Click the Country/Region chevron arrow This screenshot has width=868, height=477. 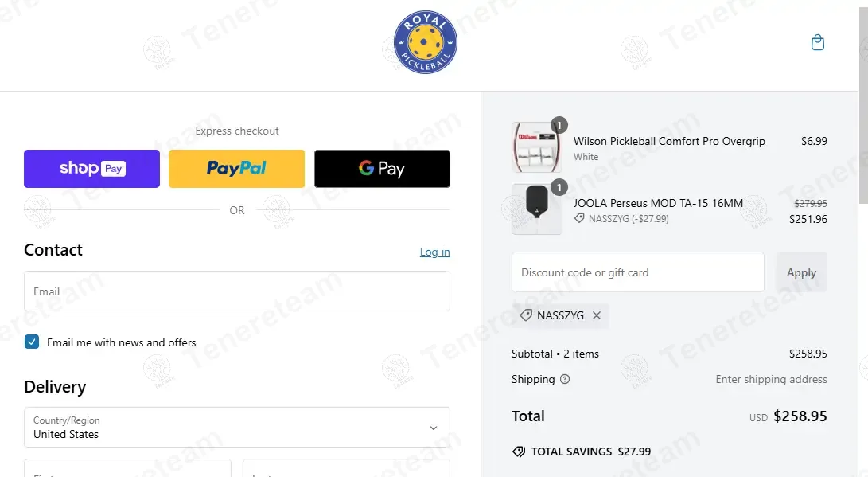pyautogui.click(x=434, y=428)
